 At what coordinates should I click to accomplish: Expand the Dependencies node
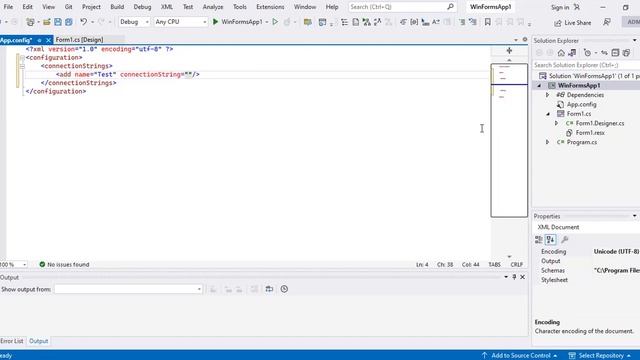tap(547, 95)
